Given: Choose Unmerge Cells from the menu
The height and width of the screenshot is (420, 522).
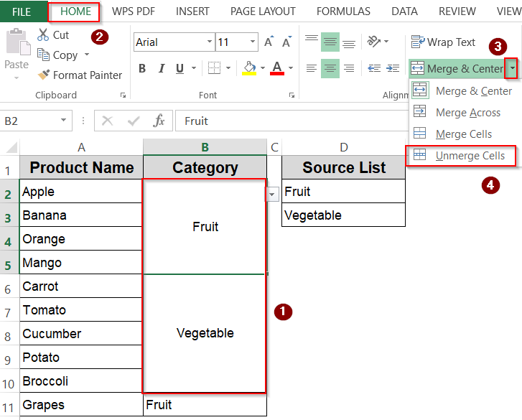Looking at the screenshot, I should tap(470, 156).
